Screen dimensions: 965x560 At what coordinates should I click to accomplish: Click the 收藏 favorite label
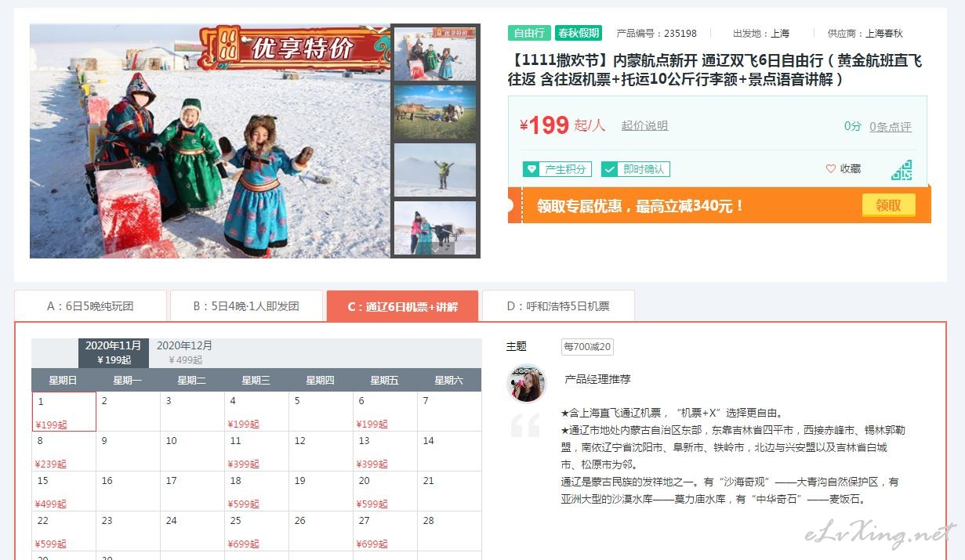click(851, 169)
